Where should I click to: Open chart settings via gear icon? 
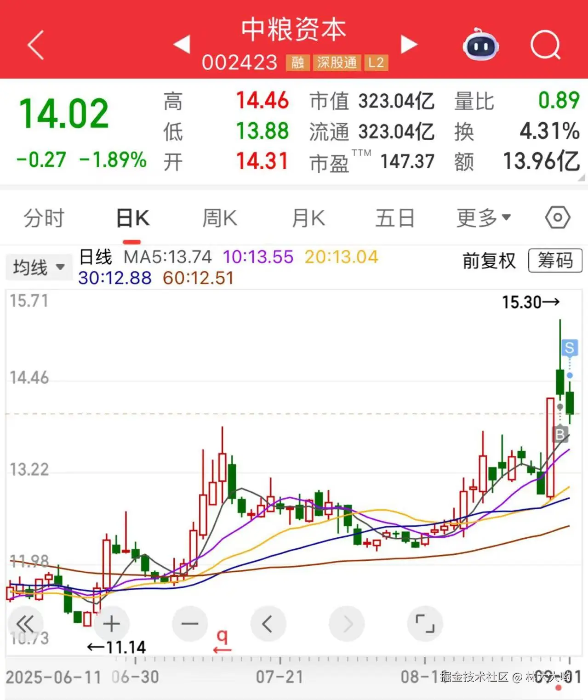(557, 217)
